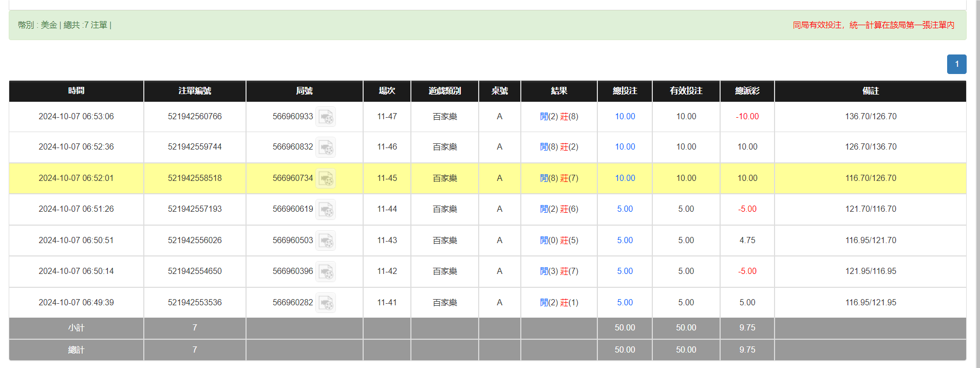The width and height of the screenshot is (980, 368).
Task: Click total bet 5.00 link for 11-43
Action: pos(625,241)
